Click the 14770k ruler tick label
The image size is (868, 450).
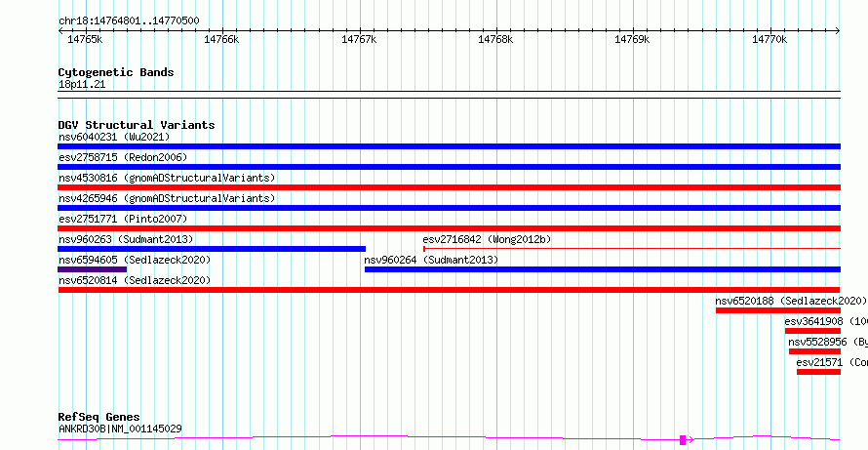769,39
